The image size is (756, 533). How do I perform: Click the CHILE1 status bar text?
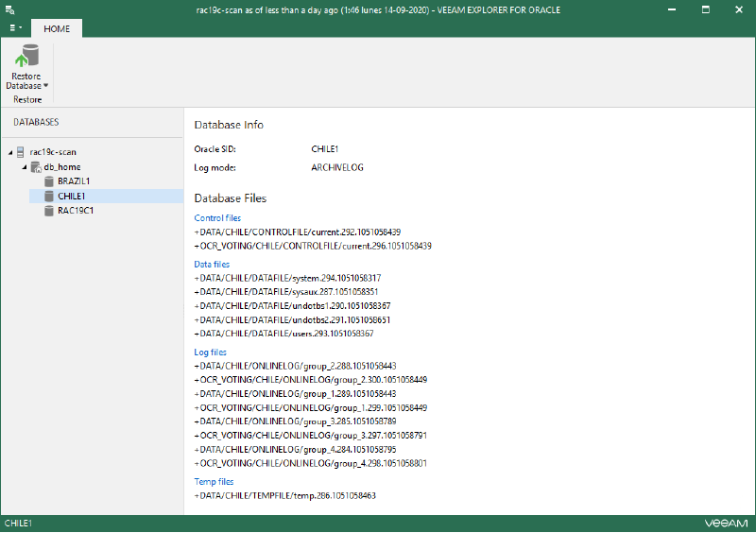(x=18, y=524)
